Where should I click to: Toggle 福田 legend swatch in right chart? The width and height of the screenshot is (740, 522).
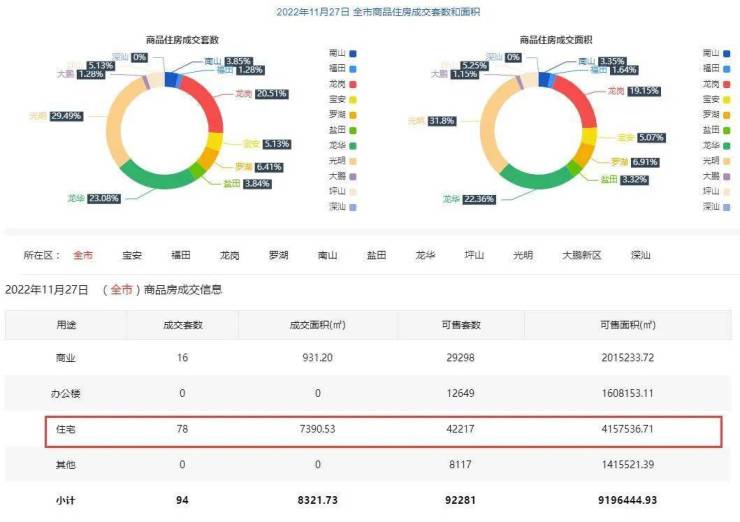click(727, 69)
